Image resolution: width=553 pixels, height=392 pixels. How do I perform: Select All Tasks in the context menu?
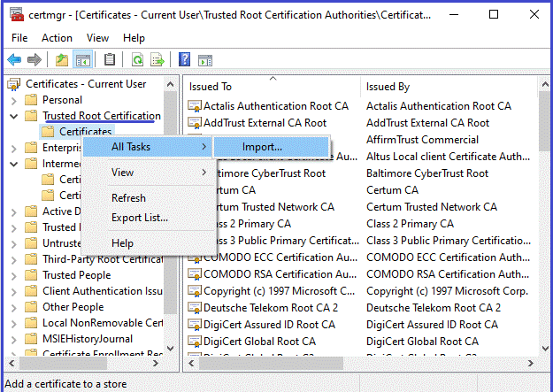(148, 147)
